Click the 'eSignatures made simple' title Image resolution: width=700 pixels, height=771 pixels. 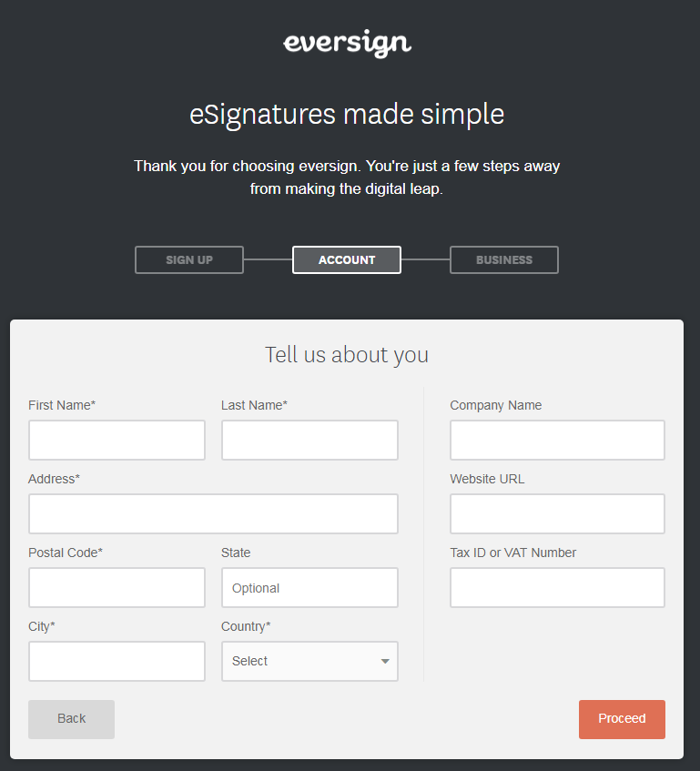click(x=347, y=115)
